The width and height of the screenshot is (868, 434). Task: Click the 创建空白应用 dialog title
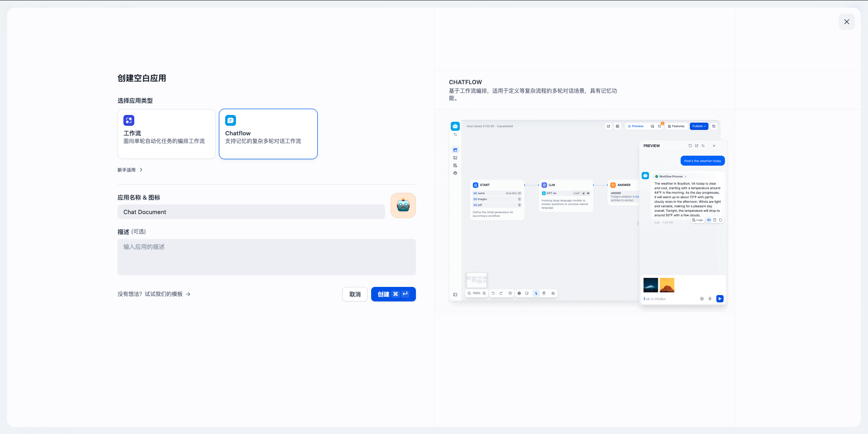point(142,78)
